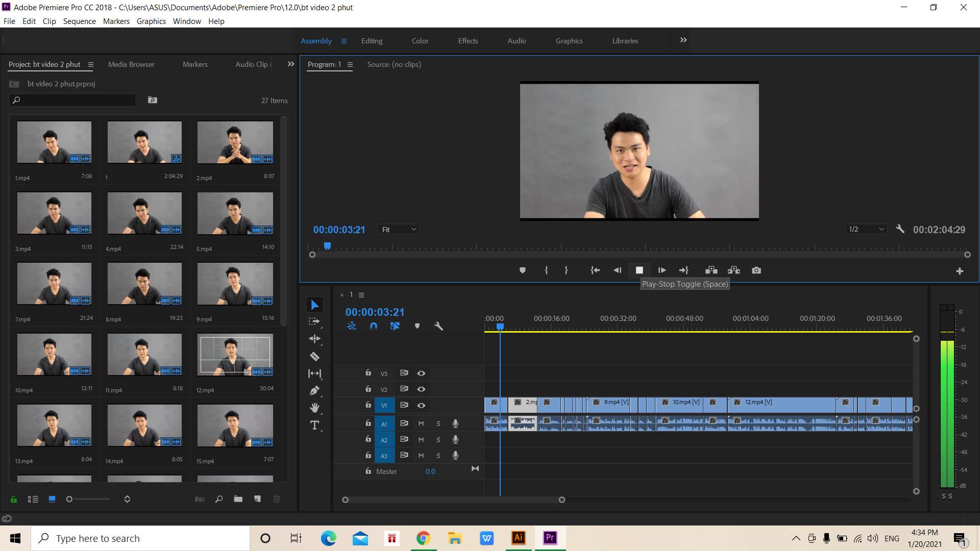The width and height of the screenshot is (980, 551).
Task: Enable voice-over record on A3
Action: pos(455,456)
